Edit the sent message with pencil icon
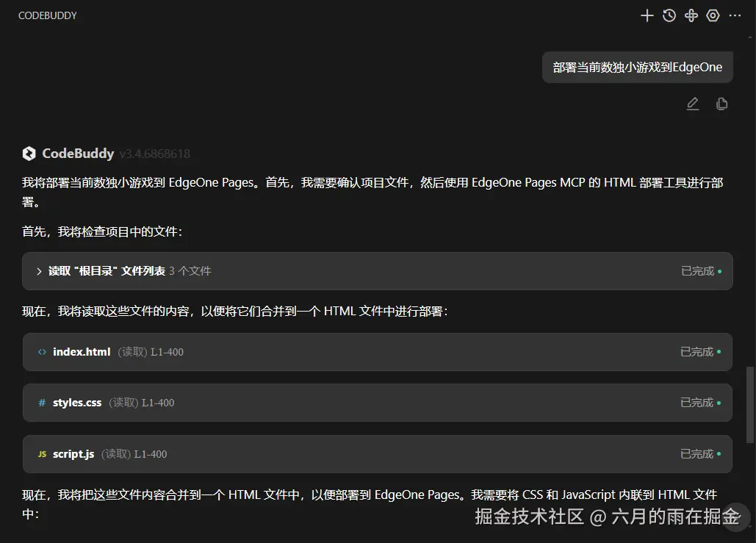Image resolution: width=756 pixels, height=543 pixels. point(692,104)
